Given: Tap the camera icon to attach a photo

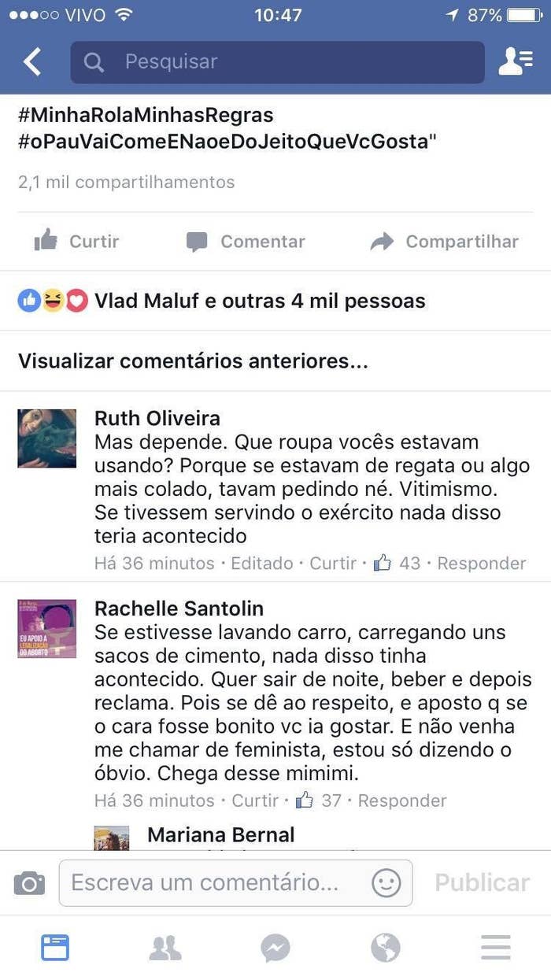Looking at the screenshot, I should coord(29,883).
